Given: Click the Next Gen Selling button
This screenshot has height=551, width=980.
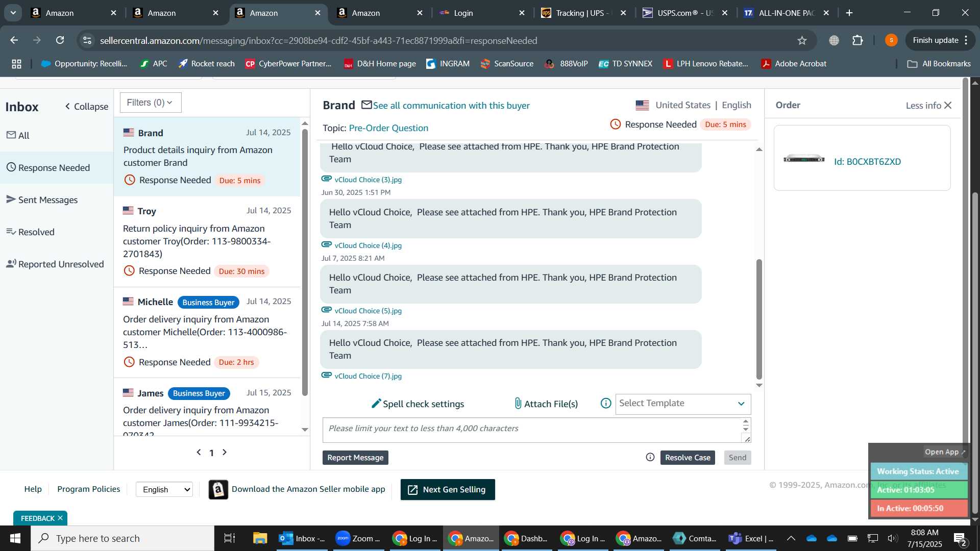Looking at the screenshot, I should [x=448, y=489].
